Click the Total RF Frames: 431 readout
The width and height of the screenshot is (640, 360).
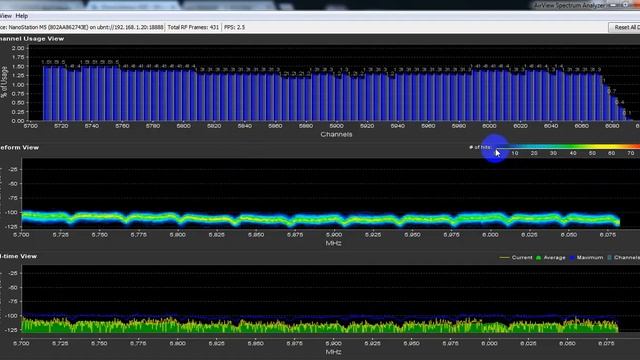tap(193, 27)
